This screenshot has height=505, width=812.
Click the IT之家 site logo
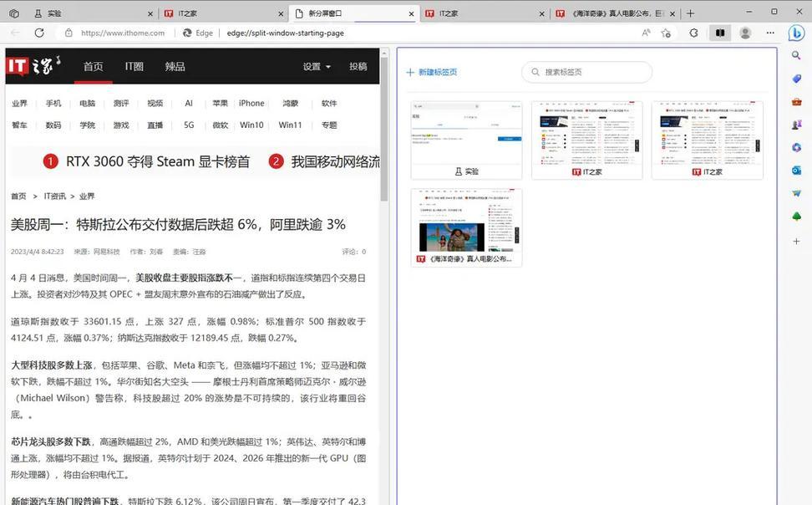click(x=33, y=66)
